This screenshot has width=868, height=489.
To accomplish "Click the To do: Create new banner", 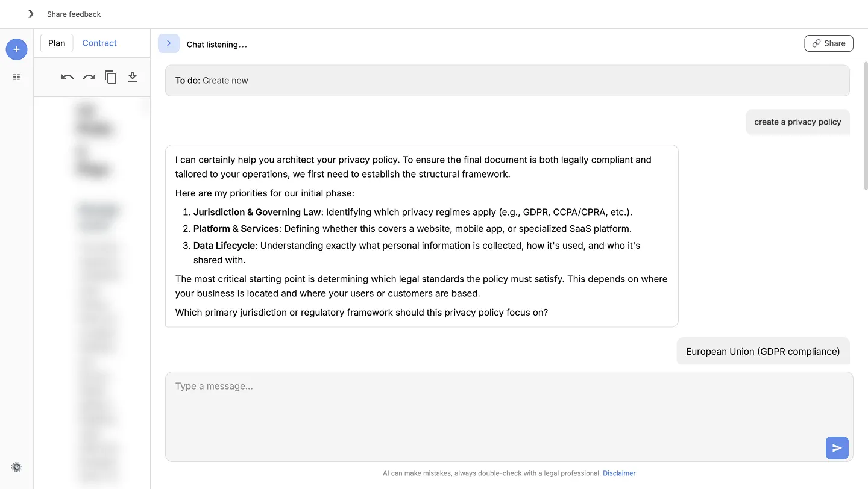I will click(x=508, y=80).
